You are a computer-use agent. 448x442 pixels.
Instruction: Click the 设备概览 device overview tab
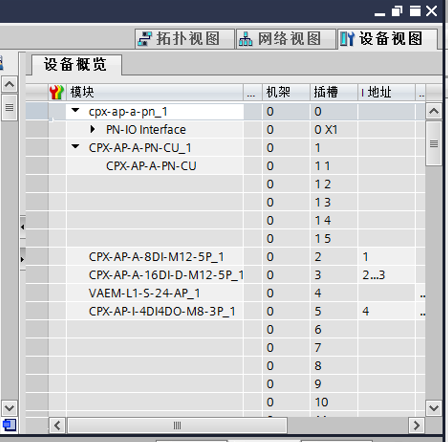click(76, 64)
